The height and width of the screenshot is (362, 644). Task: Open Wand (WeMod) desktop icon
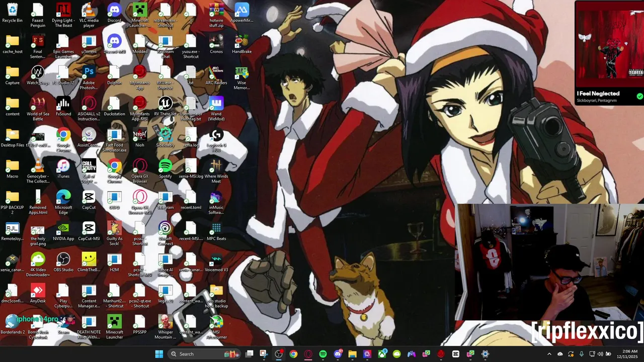216,107
